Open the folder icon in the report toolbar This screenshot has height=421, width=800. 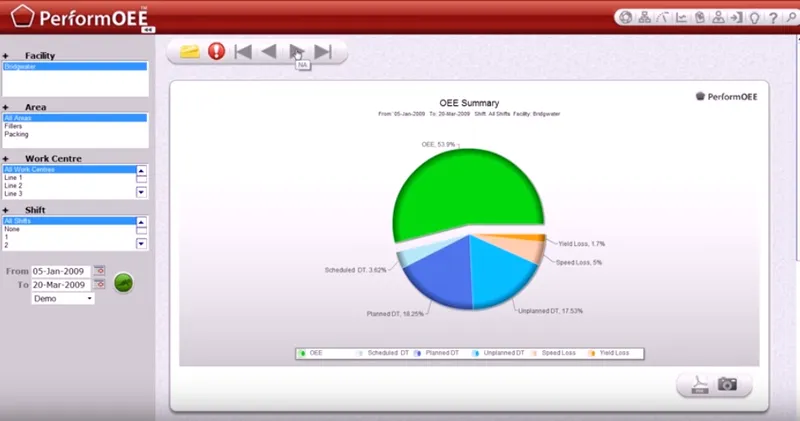tap(189, 51)
